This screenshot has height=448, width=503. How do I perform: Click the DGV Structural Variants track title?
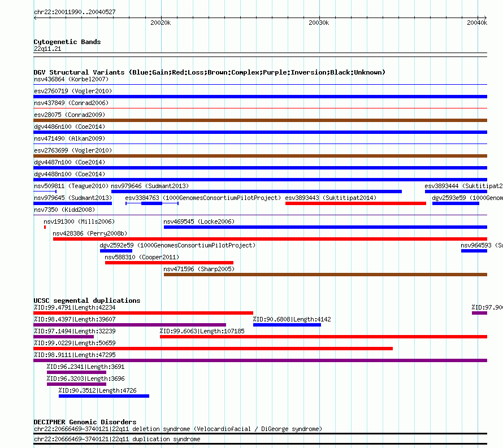209,72
